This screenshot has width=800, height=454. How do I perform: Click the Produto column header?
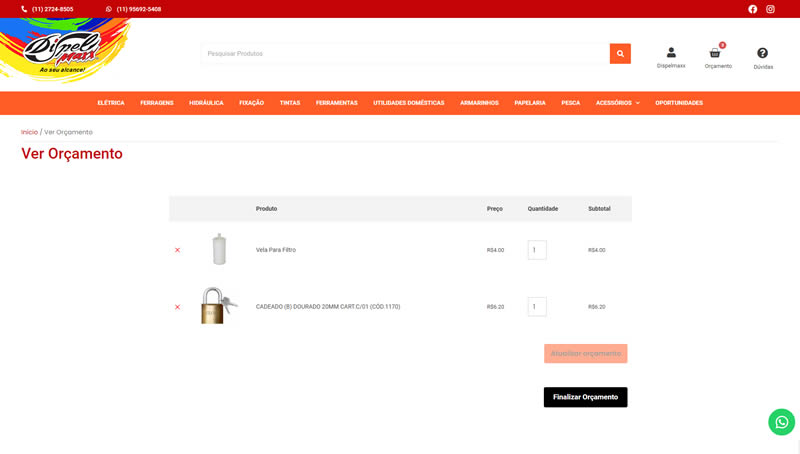pos(266,209)
